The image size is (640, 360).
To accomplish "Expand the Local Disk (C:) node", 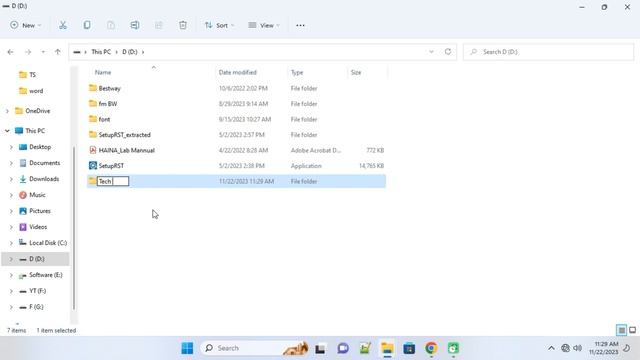I will pos(11,243).
